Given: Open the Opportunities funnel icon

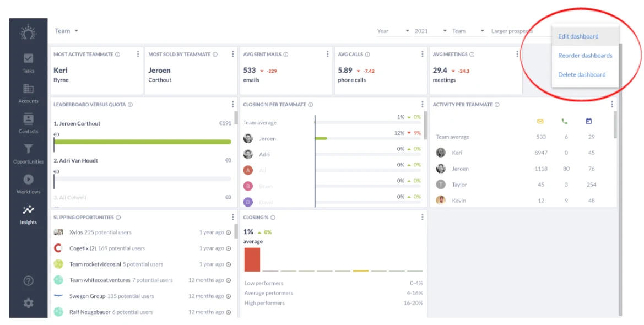Looking at the screenshot, I should tap(28, 149).
